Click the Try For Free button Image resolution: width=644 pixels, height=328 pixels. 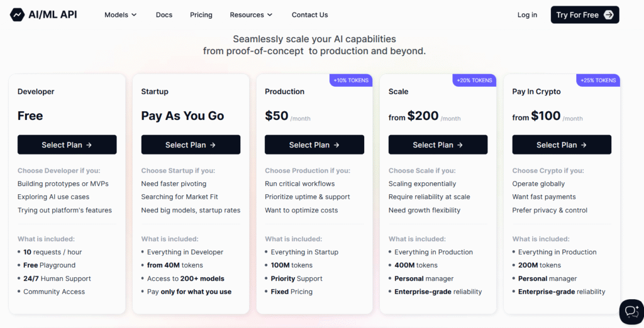coord(585,15)
